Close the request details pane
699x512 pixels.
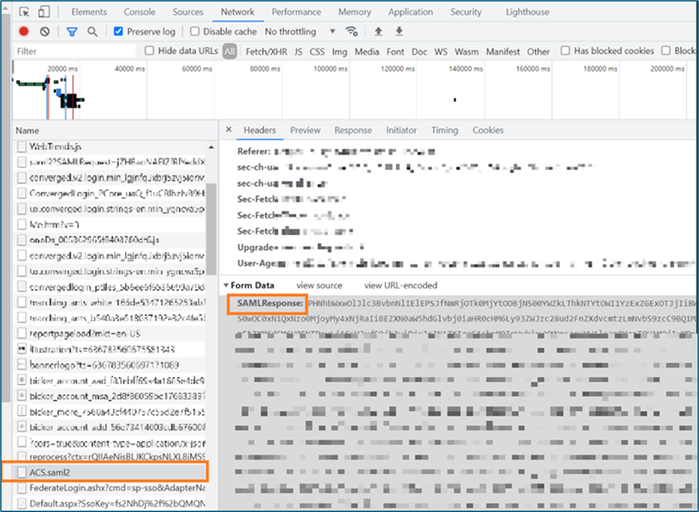point(229,130)
